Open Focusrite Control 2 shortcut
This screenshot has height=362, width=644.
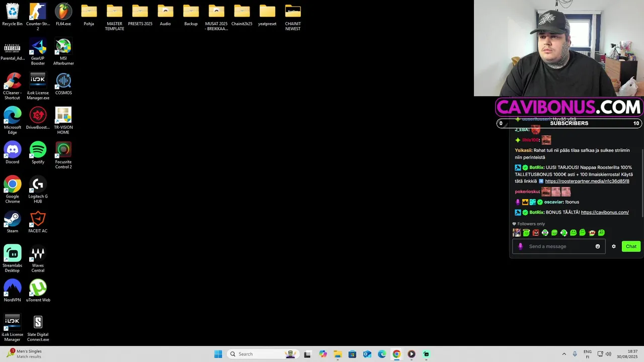tap(63, 155)
